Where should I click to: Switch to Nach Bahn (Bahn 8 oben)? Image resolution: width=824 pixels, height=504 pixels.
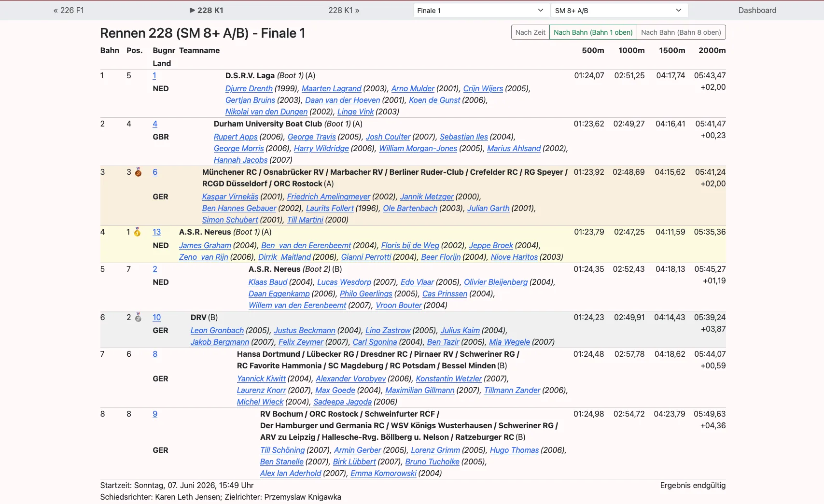(681, 32)
